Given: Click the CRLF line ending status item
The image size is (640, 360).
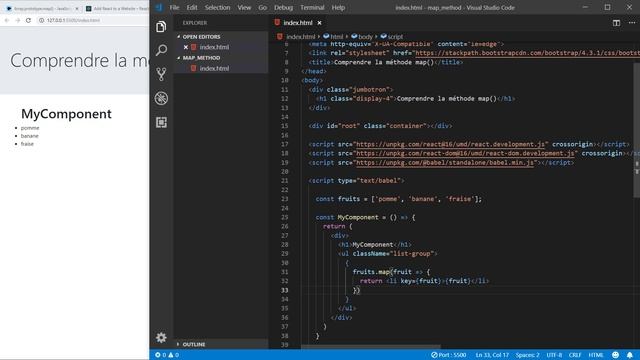Looking at the screenshot, I should click(x=575, y=355).
